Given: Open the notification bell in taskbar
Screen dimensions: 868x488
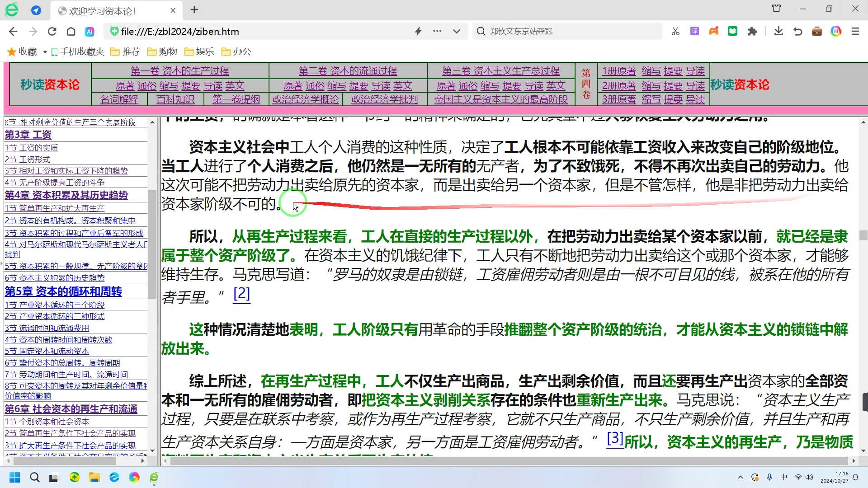Looking at the screenshot, I should (x=855, y=477).
